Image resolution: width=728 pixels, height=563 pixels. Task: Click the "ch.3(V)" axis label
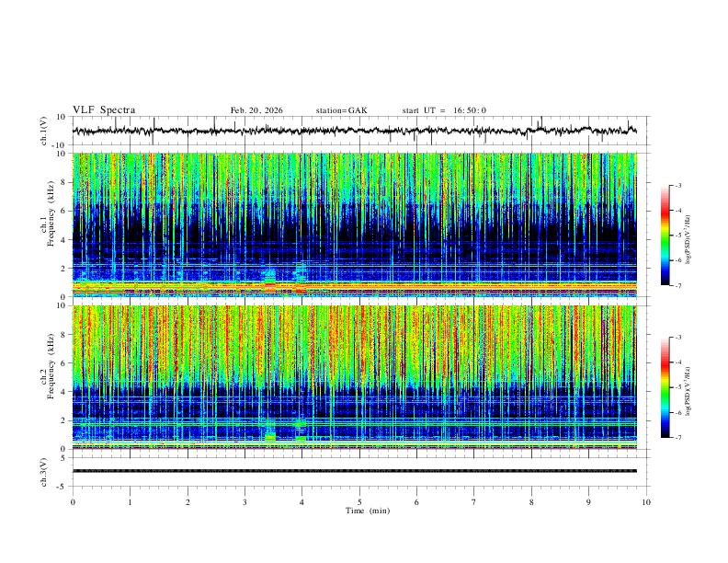pos(44,472)
